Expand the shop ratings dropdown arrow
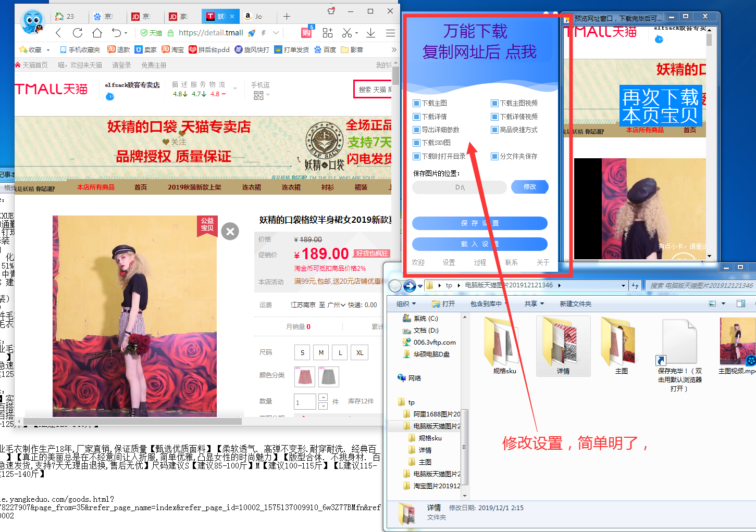Viewport: 756px width, 532px height. [235, 88]
